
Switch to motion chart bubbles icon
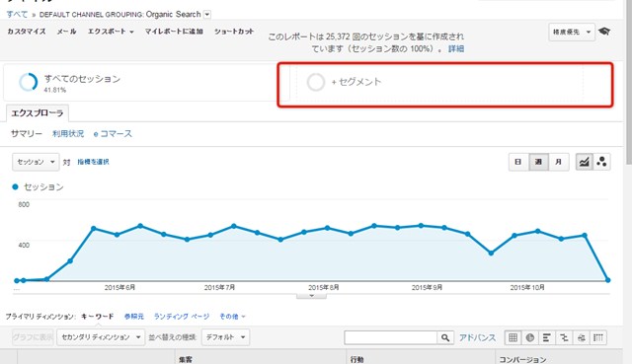(x=601, y=162)
